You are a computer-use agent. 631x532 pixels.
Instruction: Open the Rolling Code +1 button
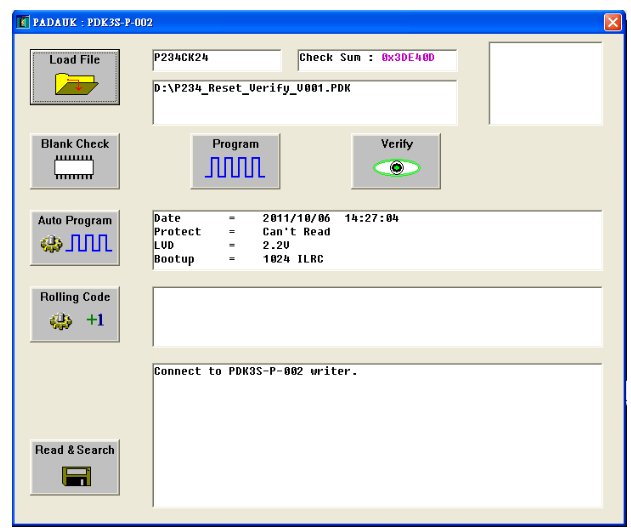click(75, 320)
